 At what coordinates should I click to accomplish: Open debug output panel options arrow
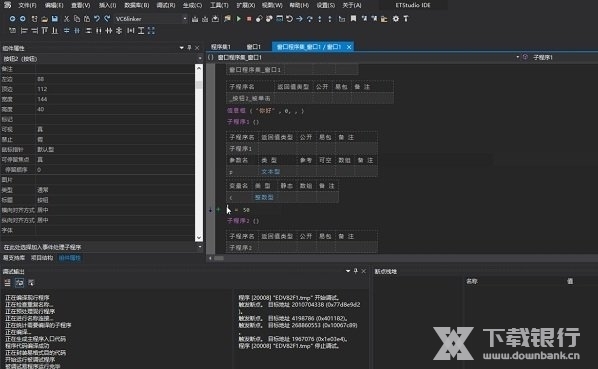coord(348,271)
